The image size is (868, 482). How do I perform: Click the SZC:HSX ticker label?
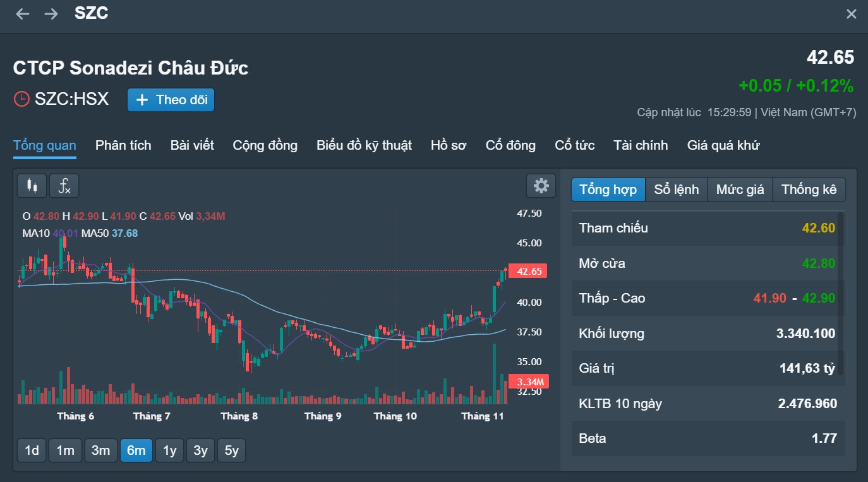pyautogui.click(x=71, y=99)
